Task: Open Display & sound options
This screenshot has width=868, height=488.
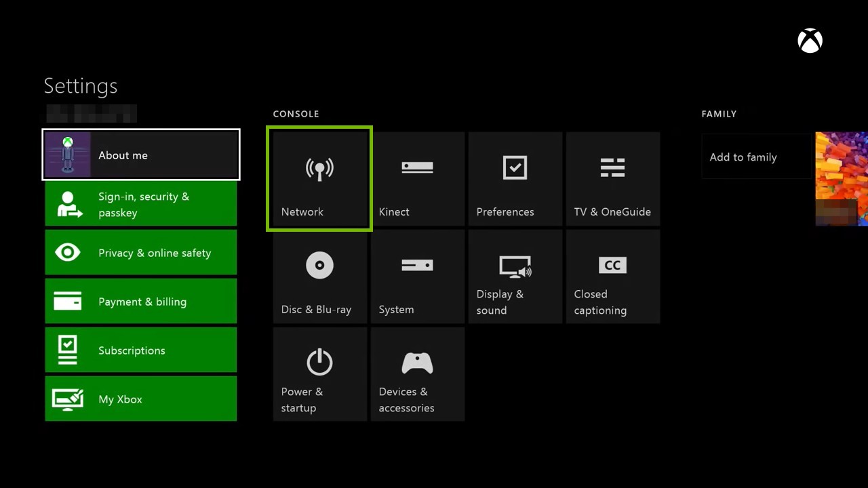Action: pos(515,276)
